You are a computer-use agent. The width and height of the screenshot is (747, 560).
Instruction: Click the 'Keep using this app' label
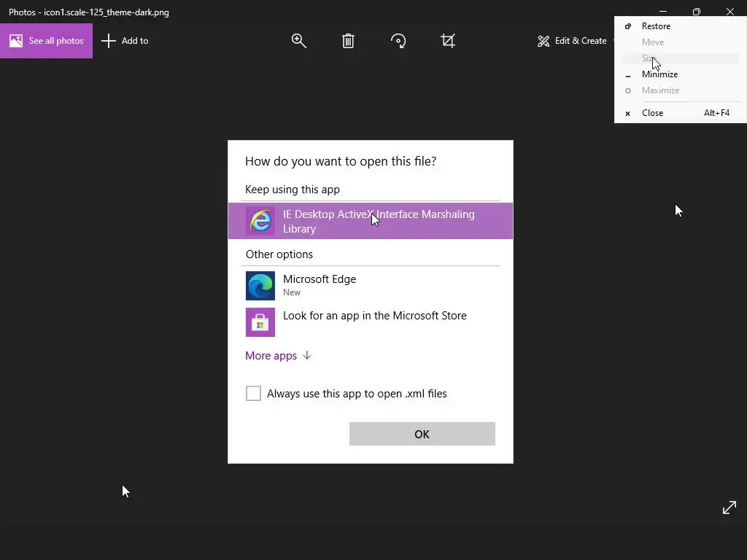coord(292,190)
